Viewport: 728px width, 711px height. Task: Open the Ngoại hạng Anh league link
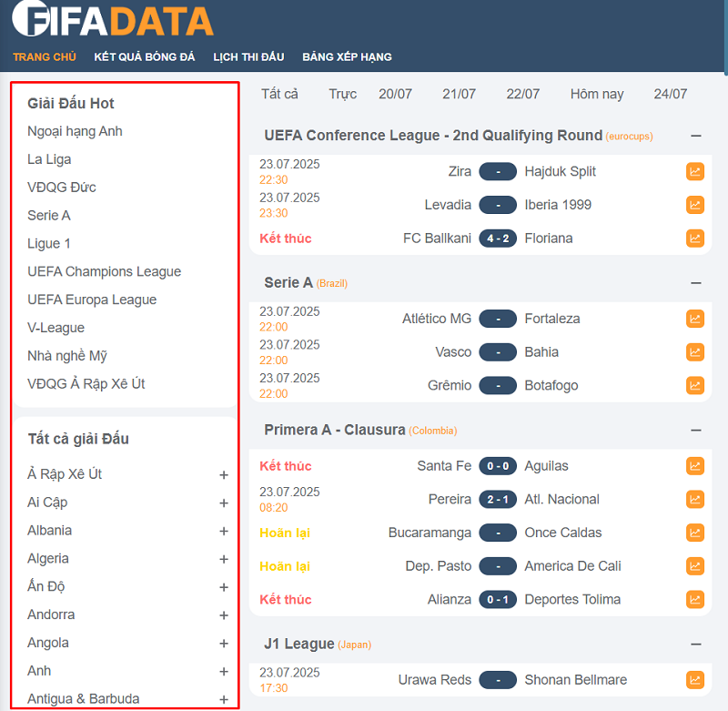(x=75, y=131)
